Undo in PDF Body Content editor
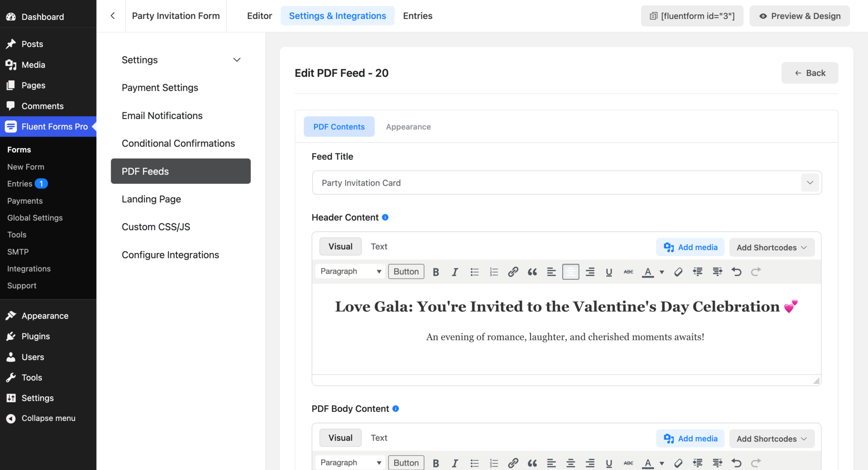Image resolution: width=868 pixels, height=470 pixels. click(x=737, y=463)
